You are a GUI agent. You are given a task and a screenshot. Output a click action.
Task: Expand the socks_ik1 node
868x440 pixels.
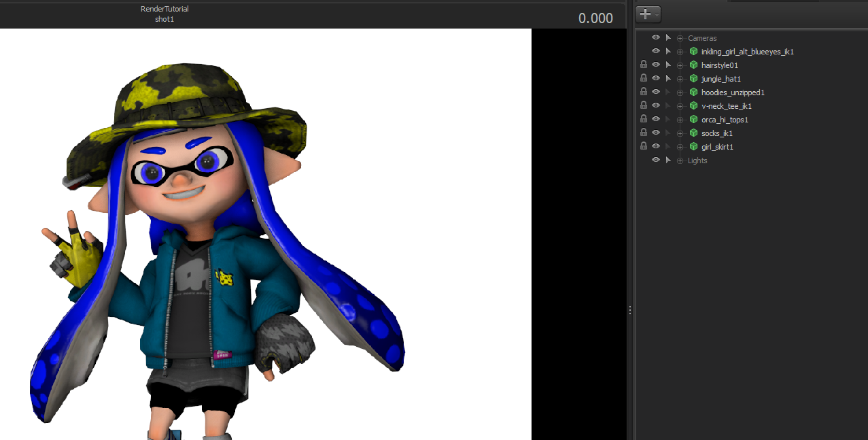click(x=680, y=133)
